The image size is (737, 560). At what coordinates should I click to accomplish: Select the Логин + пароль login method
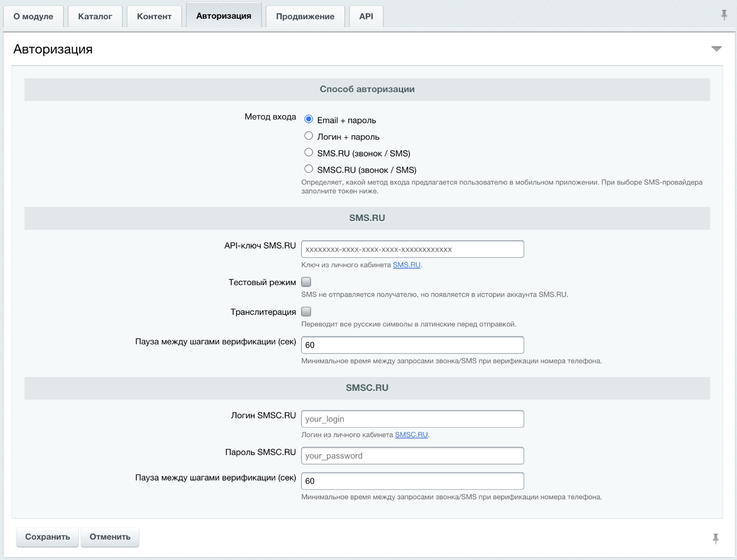309,136
